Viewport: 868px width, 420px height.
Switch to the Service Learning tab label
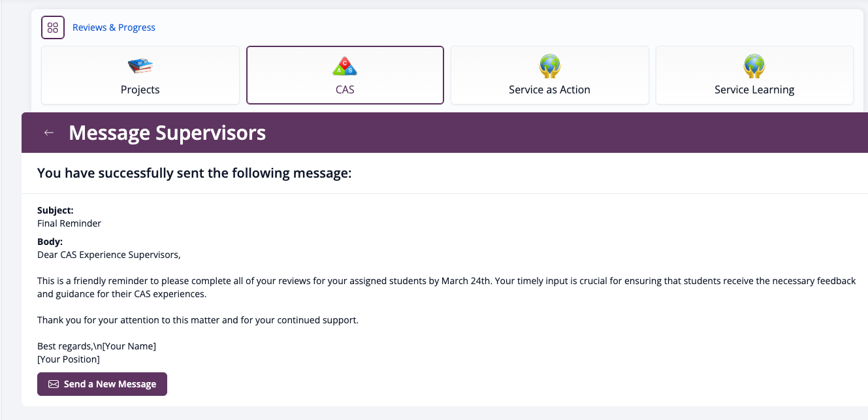click(754, 89)
